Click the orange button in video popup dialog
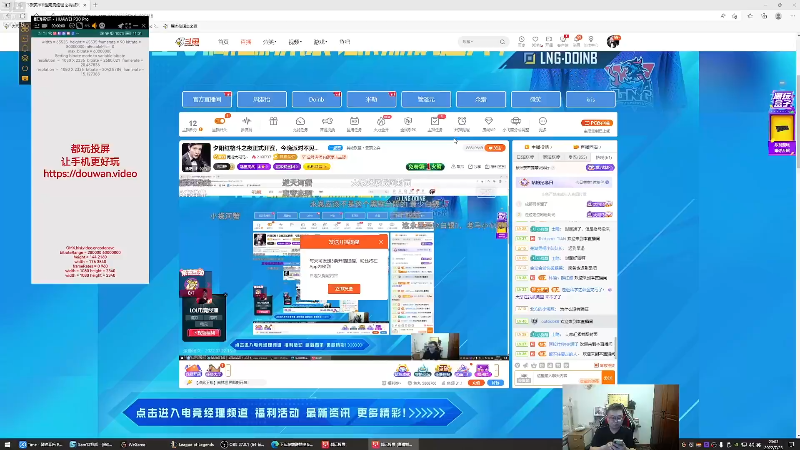The width and height of the screenshot is (800, 450). coord(344,289)
